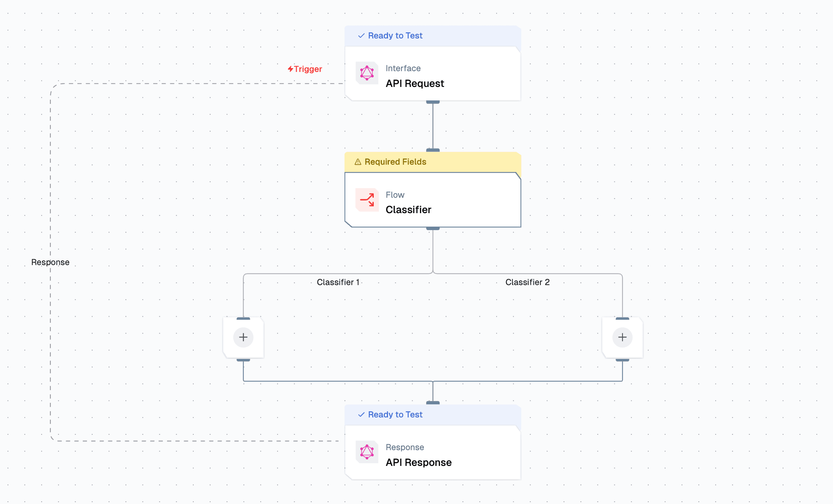This screenshot has height=504, width=833.
Task: Click the GraphQL icon on API Request node
Action: [367, 73]
